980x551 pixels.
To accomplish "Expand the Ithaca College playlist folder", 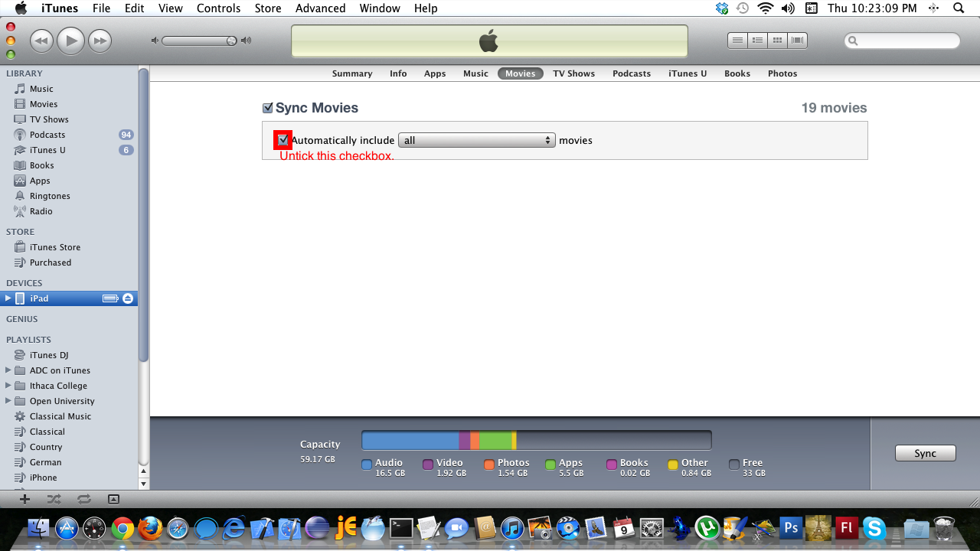I will [x=8, y=386].
